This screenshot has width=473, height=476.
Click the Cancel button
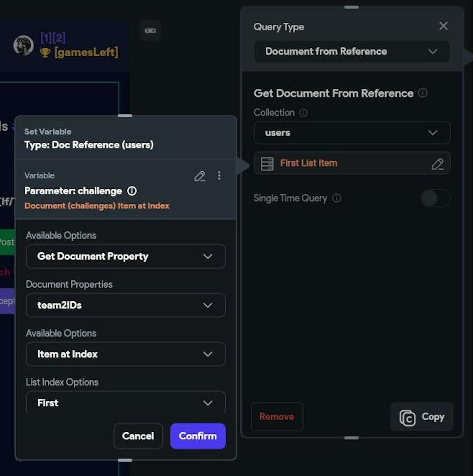(x=138, y=436)
